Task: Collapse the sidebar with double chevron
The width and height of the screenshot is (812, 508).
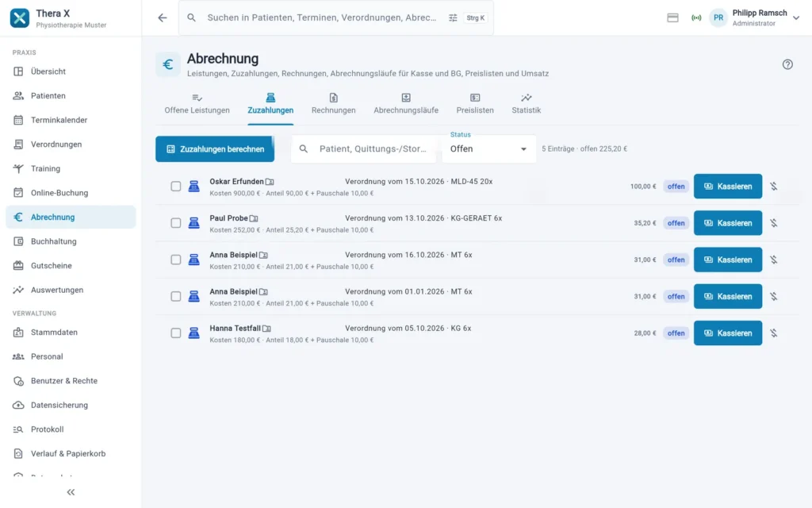Action: click(x=71, y=492)
